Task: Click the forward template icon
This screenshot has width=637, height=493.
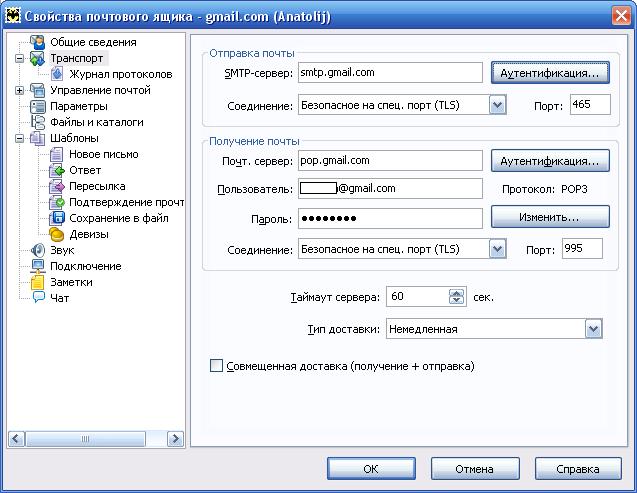Action: coord(57,186)
